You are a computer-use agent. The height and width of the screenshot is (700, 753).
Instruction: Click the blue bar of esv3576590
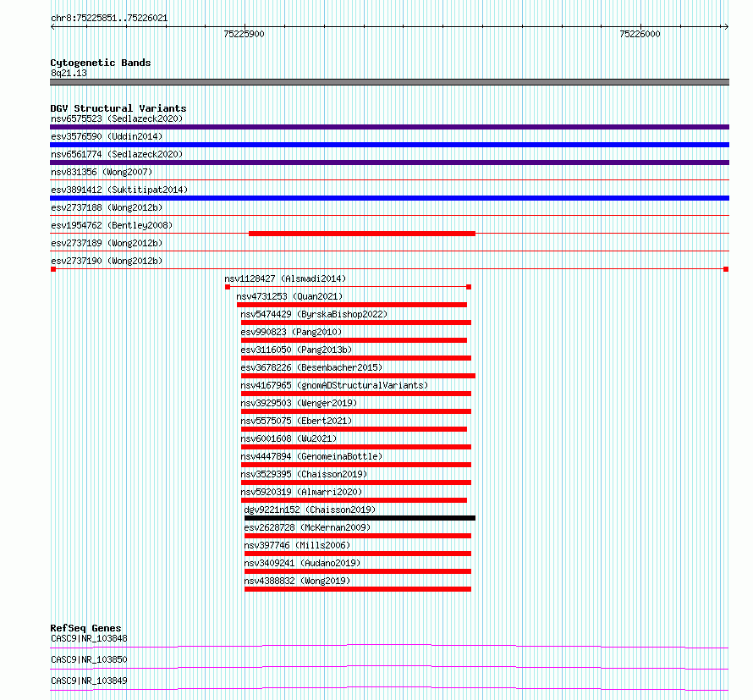pos(389,145)
